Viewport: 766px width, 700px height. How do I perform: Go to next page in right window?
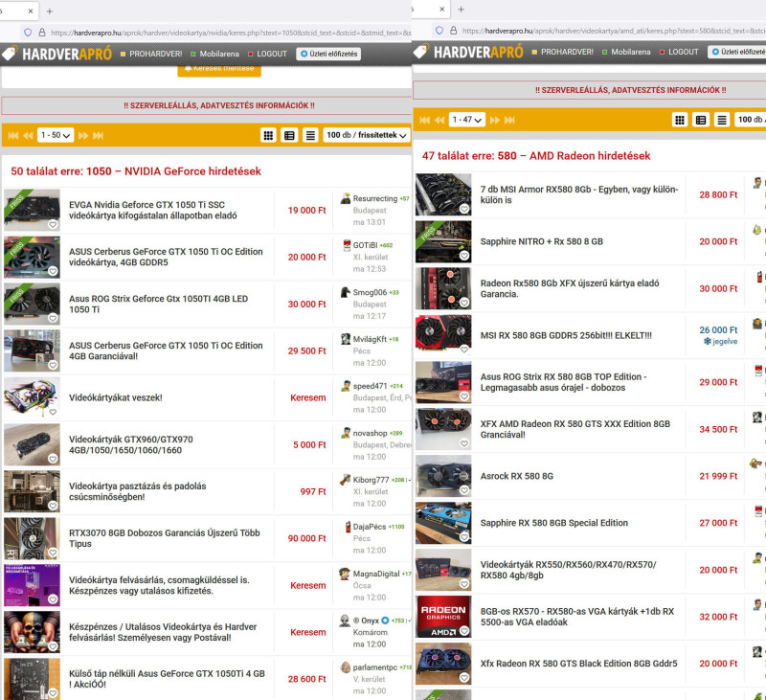(494, 120)
